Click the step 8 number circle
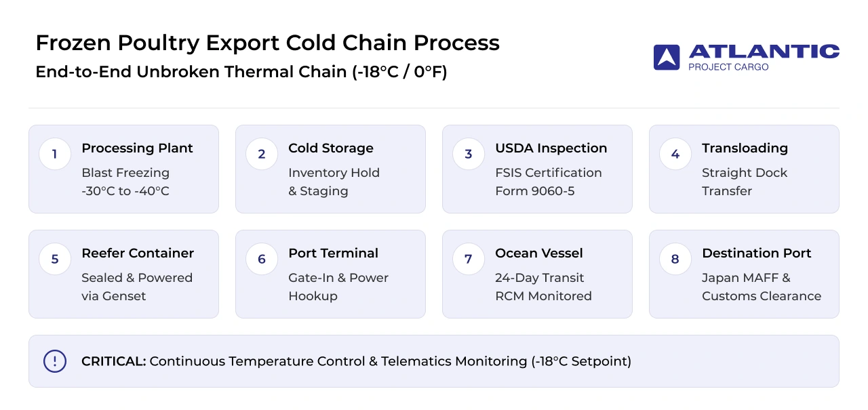The image size is (868, 410). tap(675, 260)
